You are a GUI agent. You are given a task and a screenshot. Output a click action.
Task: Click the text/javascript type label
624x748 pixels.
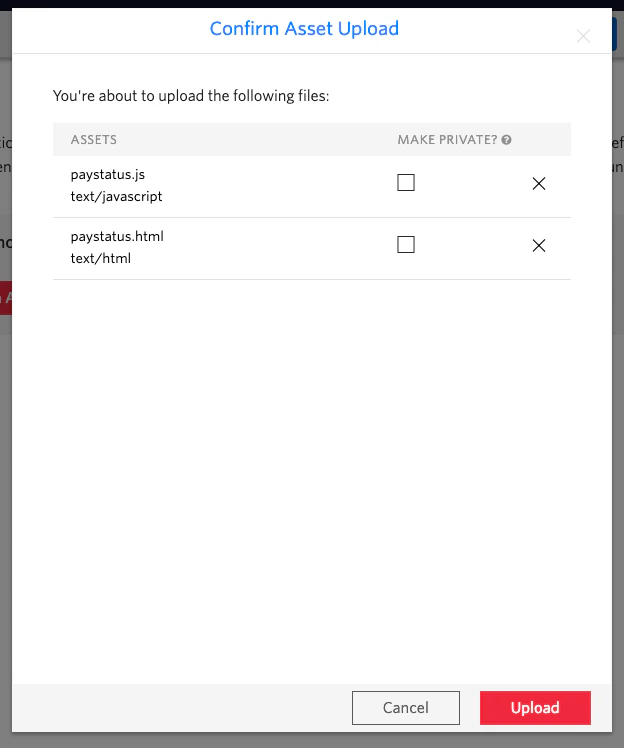(x=116, y=197)
